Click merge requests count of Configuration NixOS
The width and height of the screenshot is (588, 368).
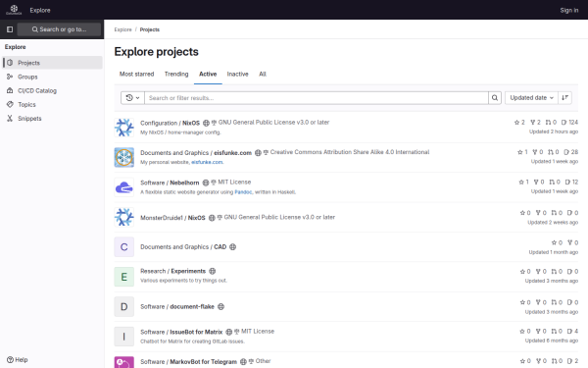551,123
